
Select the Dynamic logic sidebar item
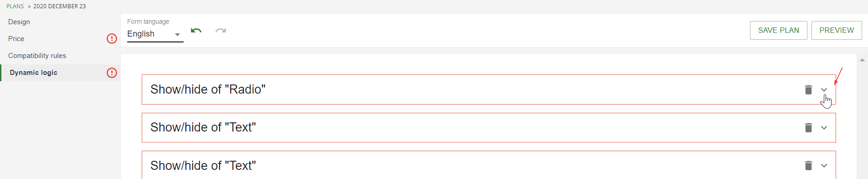click(x=34, y=73)
